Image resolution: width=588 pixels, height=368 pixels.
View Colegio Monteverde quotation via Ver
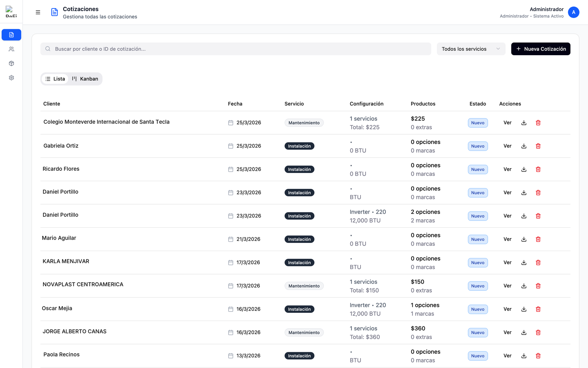tap(508, 123)
